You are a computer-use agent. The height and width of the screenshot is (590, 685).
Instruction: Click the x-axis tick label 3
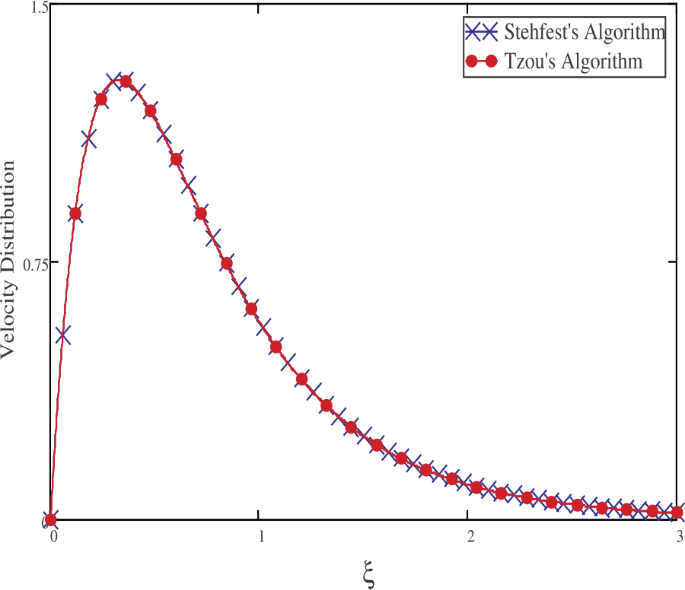(680, 536)
